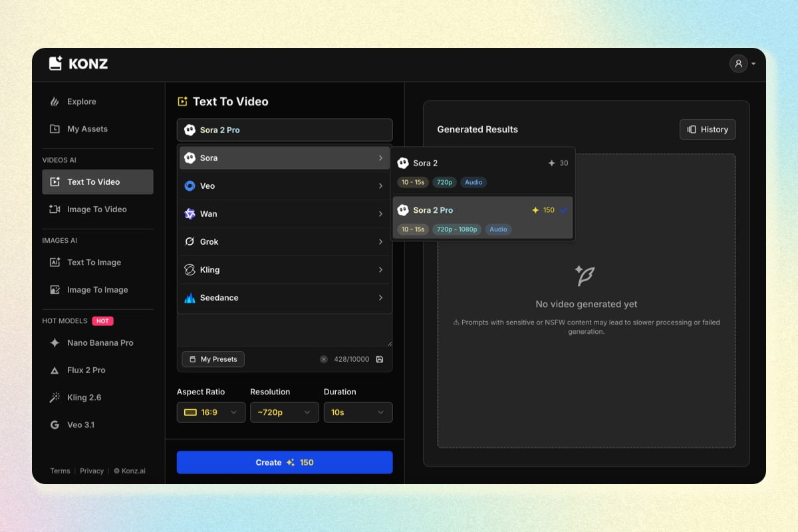Expand the Seedance submenu chevron
The height and width of the screenshot is (532, 798).
380,298
